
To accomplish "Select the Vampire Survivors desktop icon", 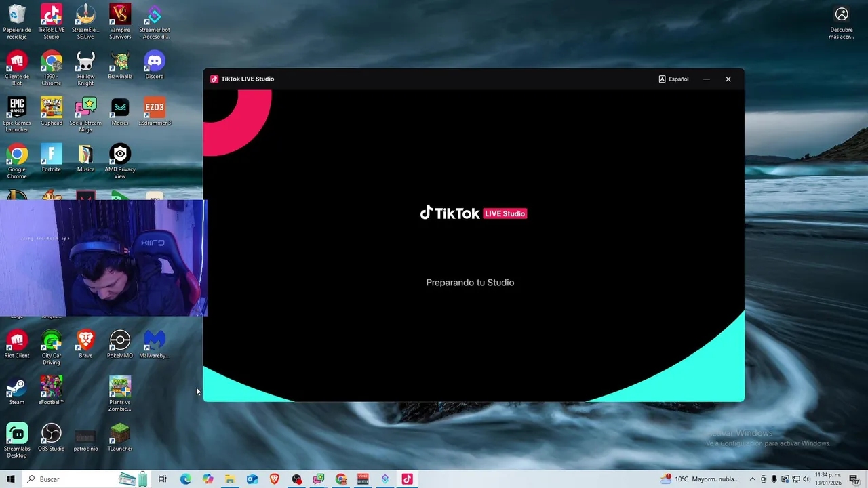I will (x=120, y=22).
